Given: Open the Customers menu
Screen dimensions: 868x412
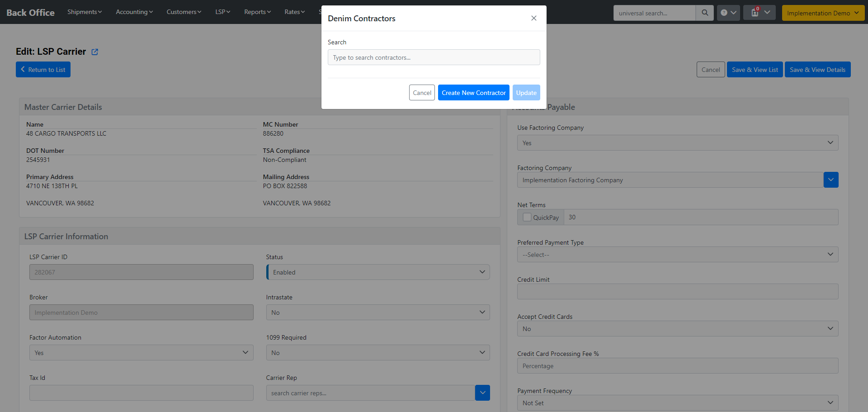Looking at the screenshot, I should point(184,12).
